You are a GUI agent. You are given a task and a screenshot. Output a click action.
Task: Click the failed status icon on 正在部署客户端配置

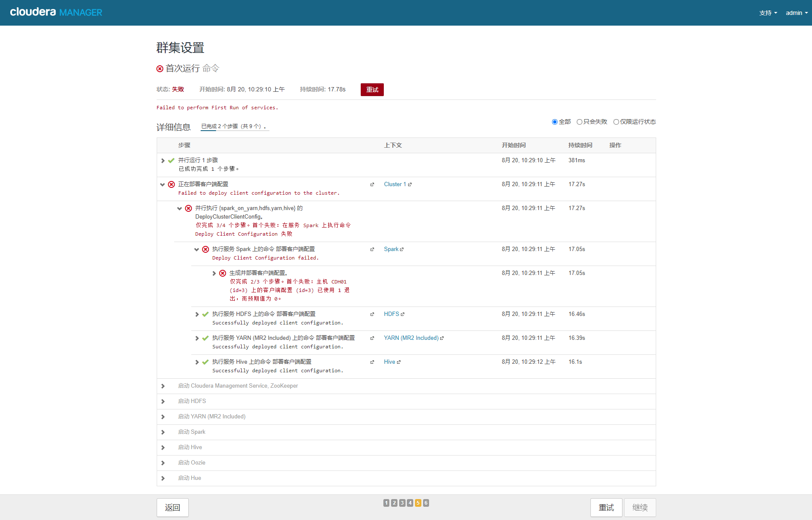point(171,184)
